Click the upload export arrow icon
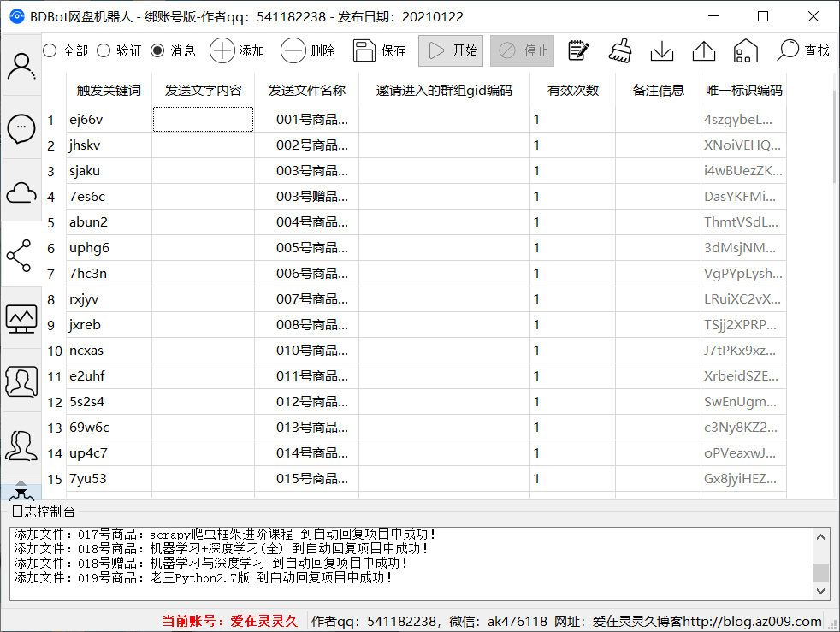The height and width of the screenshot is (632, 840). [x=703, y=50]
